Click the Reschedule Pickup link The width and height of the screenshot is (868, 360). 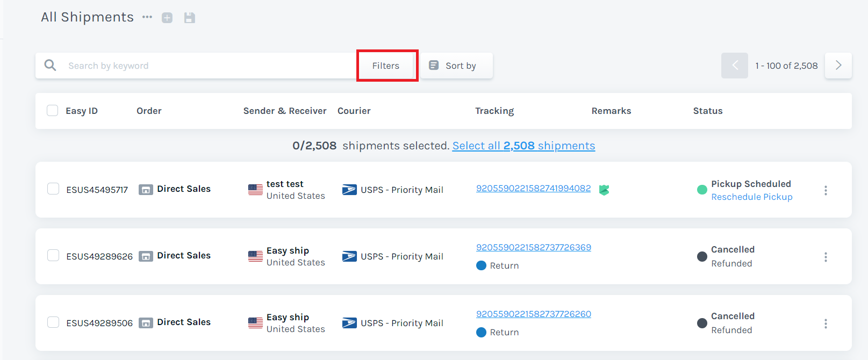752,197
